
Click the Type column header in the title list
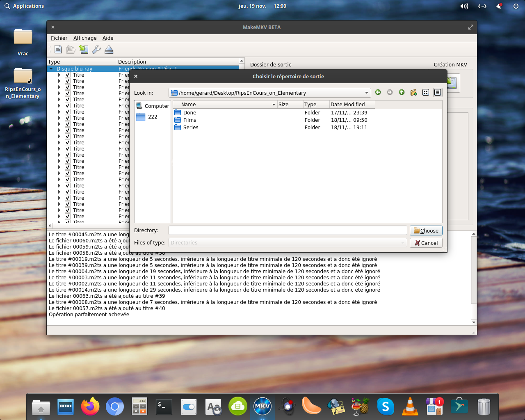click(x=82, y=62)
